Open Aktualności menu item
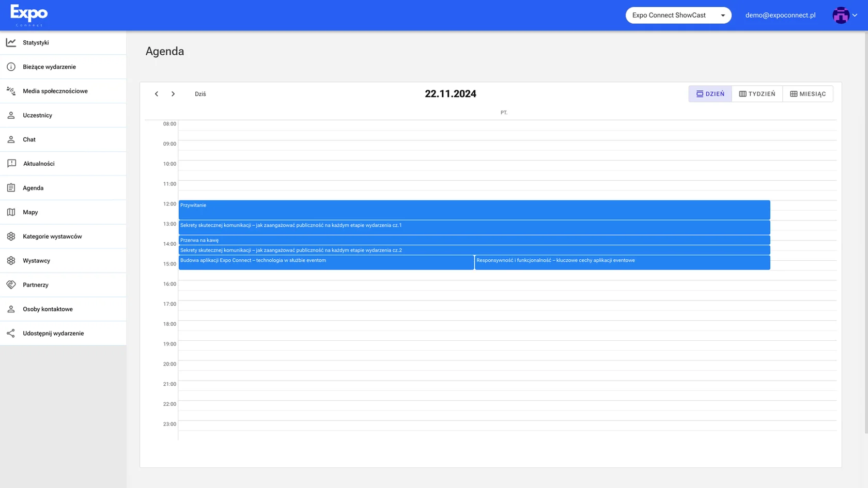The image size is (868, 488). click(x=63, y=164)
